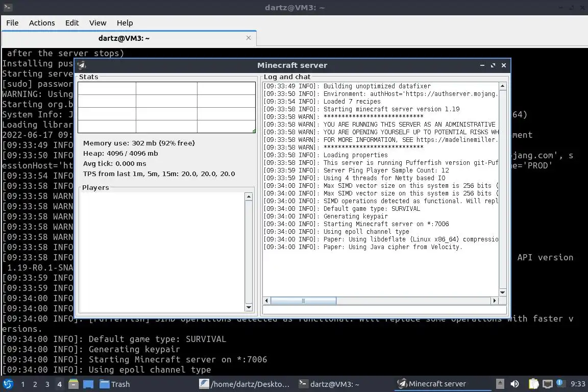Click 'Building unoptimized datafixer' log line

(347, 86)
